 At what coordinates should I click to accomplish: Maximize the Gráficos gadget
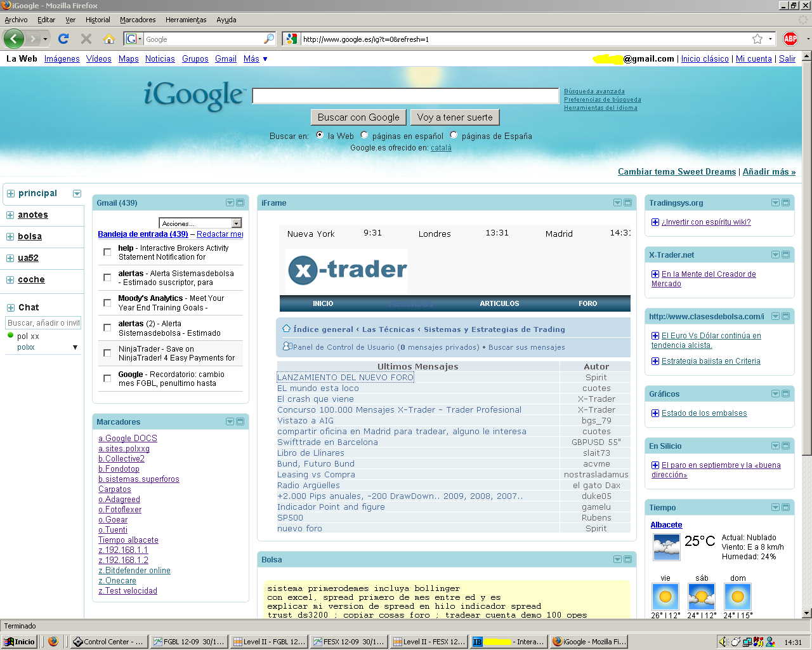(x=786, y=394)
